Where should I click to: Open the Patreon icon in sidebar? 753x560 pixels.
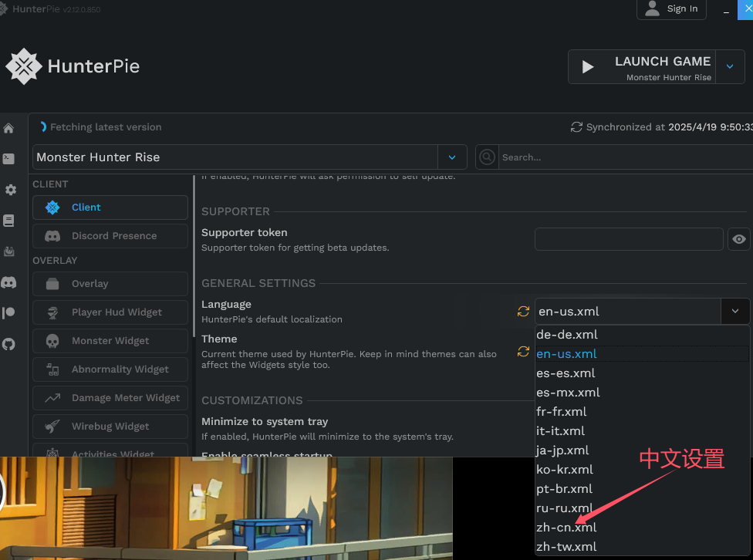(x=8, y=313)
